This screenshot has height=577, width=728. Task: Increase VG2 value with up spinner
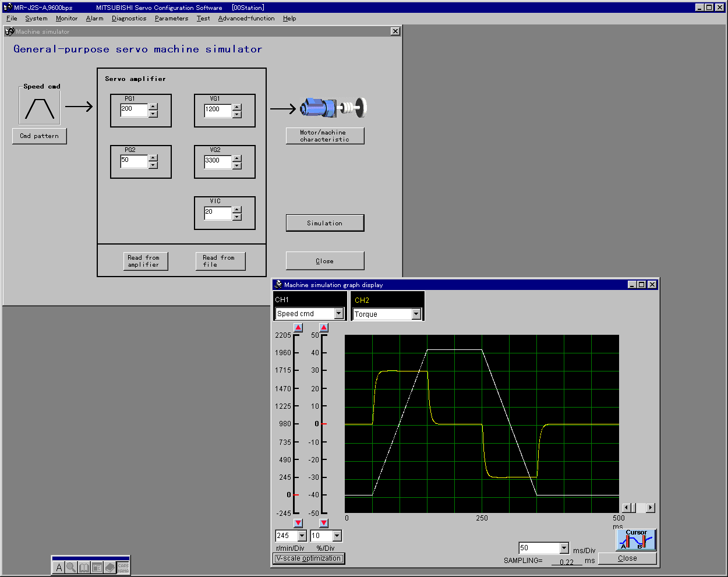click(x=237, y=158)
